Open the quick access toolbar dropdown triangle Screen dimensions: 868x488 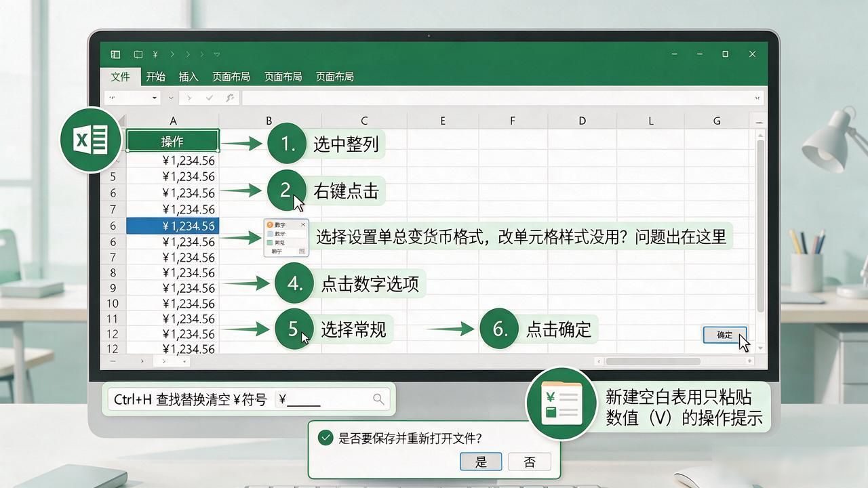click(217, 54)
